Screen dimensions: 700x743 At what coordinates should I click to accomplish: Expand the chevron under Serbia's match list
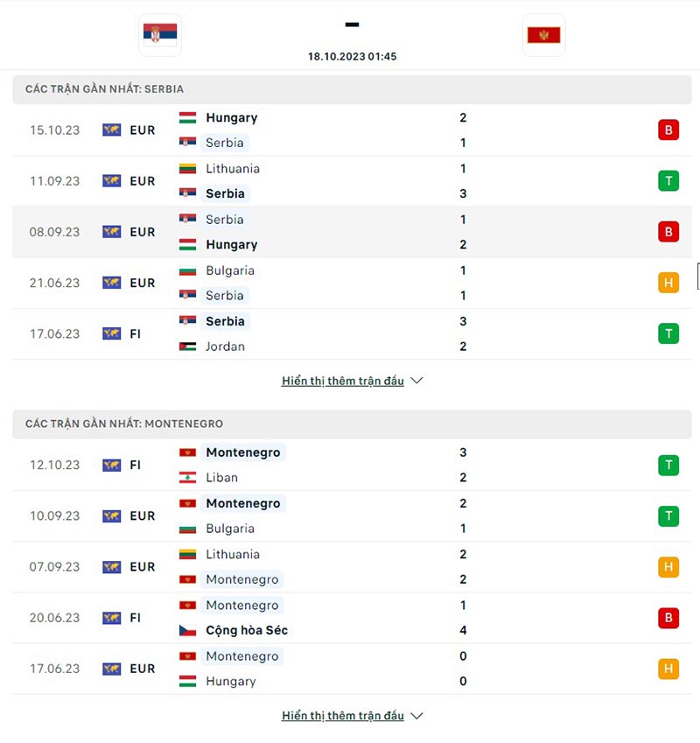[416, 381]
